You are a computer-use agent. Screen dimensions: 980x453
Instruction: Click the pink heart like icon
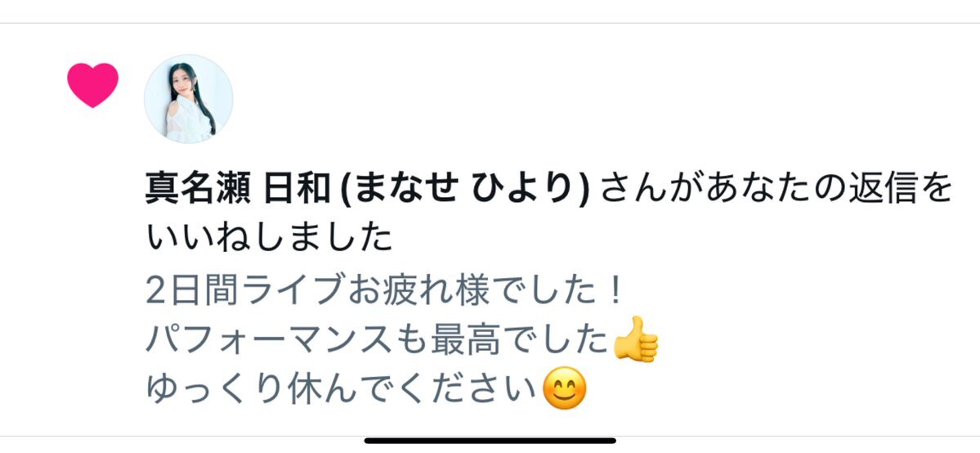click(x=92, y=85)
